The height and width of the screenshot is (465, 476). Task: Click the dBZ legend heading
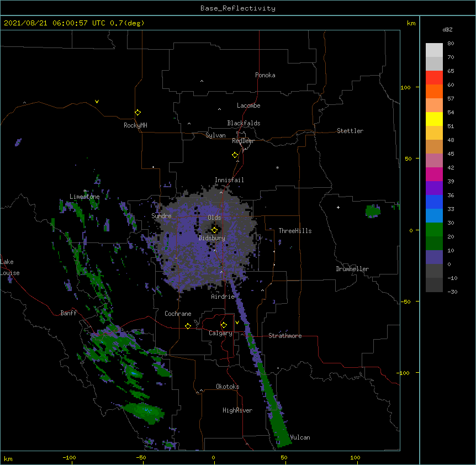pyautogui.click(x=447, y=29)
